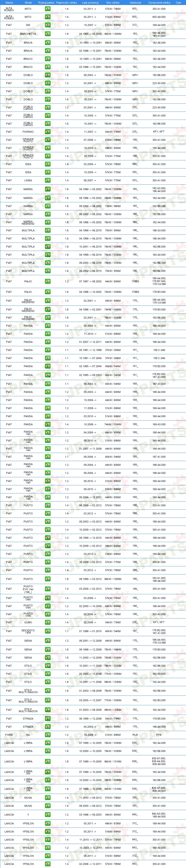Click the SEICENTO / 600 model name
The width and height of the screenshot is (186, 868).
click(x=28, y=631)
